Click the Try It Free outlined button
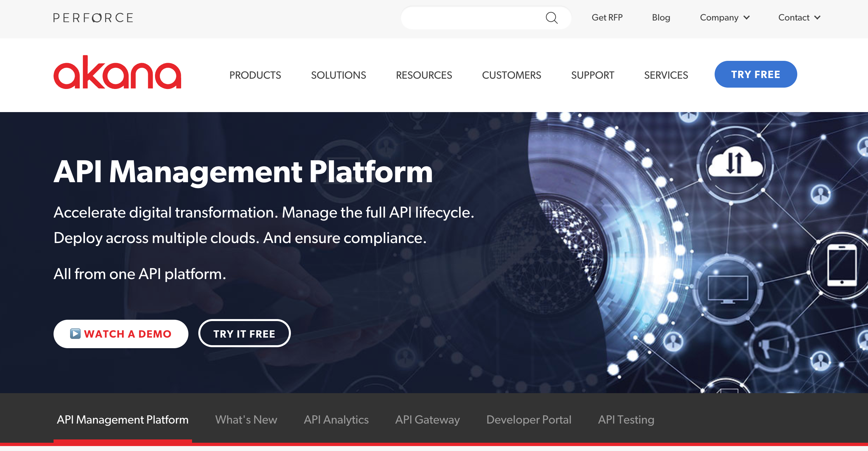Screen dimensions: 868x451 tap(244, 334)
